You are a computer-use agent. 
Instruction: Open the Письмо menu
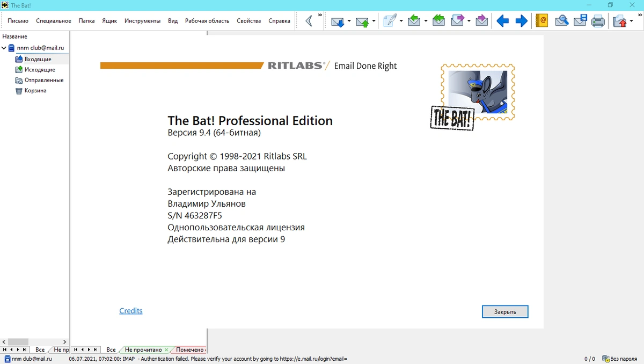pyautogui.click(x=18, y=21)
